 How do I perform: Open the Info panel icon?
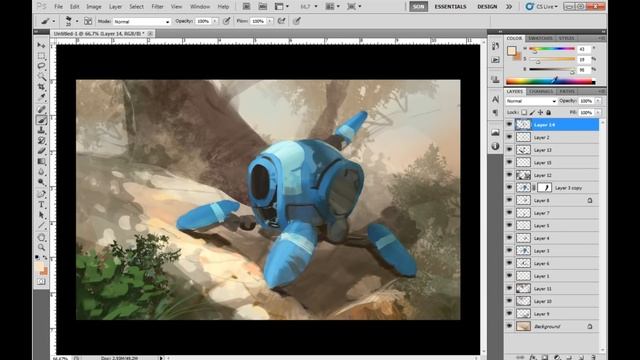(495, 146)
